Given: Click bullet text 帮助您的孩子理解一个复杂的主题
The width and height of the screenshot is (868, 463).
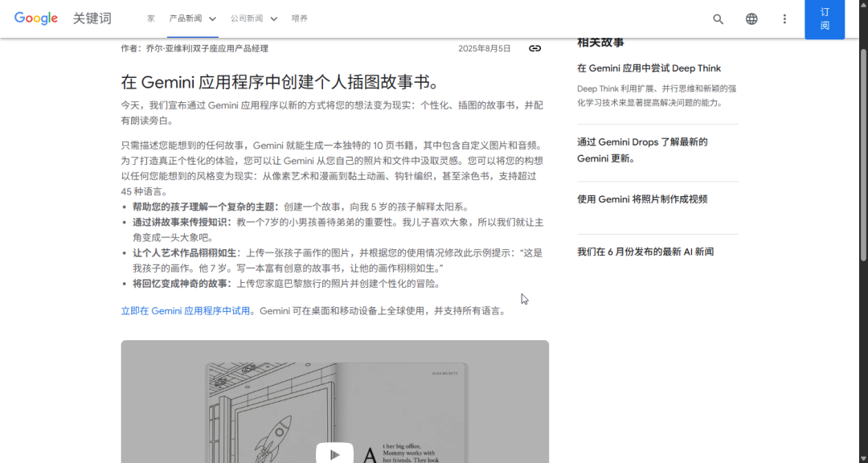Looking at the screenshot, I should tap(206, 207).
